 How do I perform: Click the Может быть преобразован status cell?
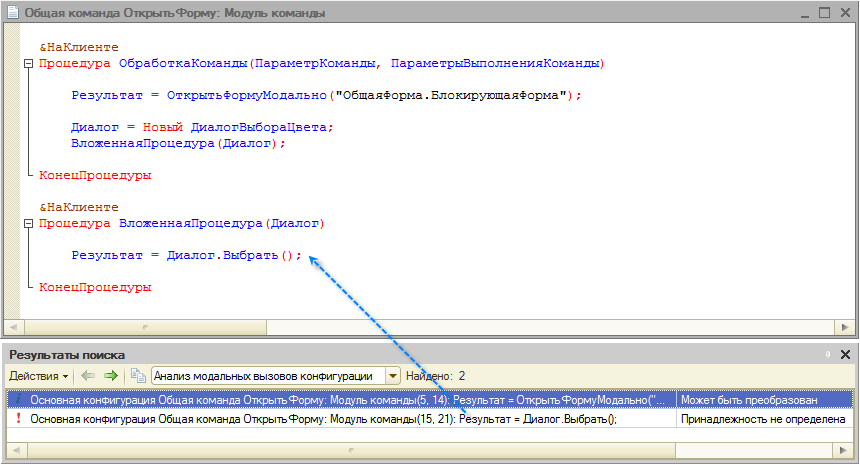point(764,400)
